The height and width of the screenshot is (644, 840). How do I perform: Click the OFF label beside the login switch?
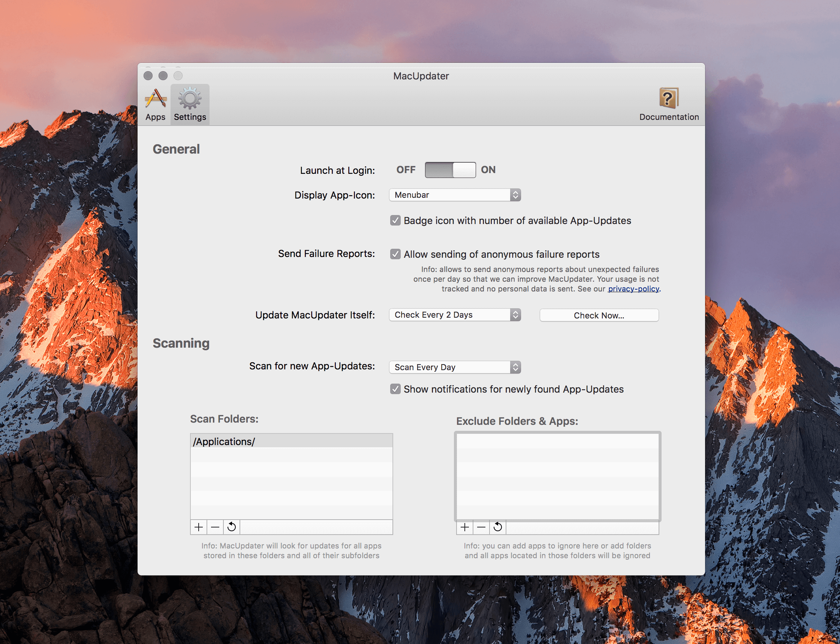(x=406, y=170)
